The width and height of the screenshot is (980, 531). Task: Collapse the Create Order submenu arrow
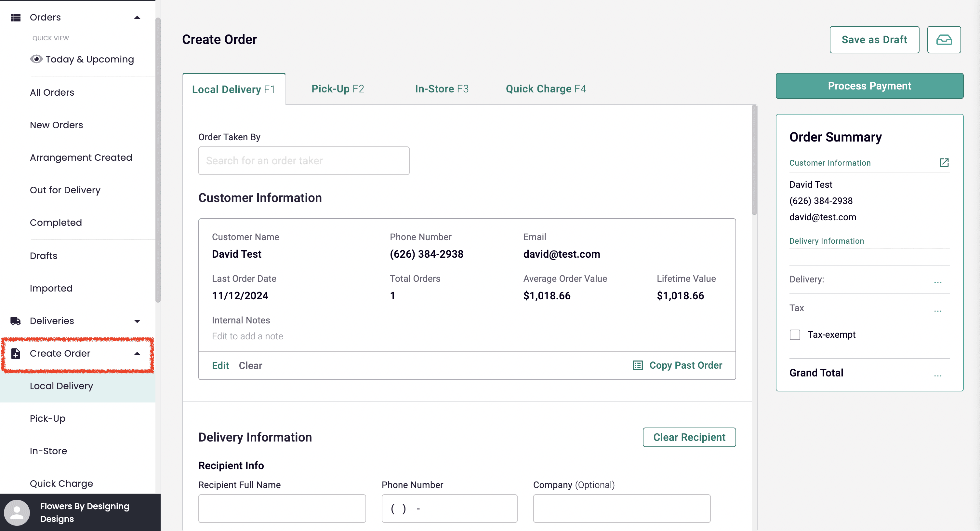[x=137, y=354]
